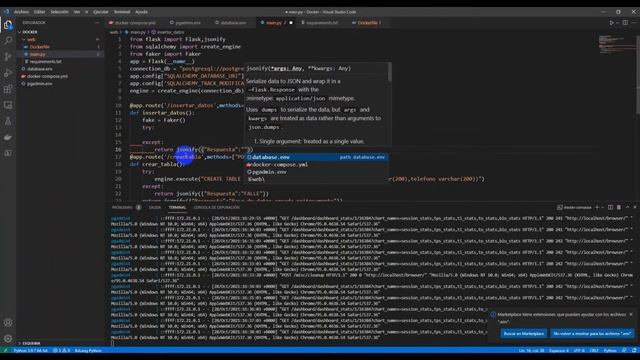This screenshot has height=360, width=640.
Task: Open the Archivo menu
Action: (21, 12)
